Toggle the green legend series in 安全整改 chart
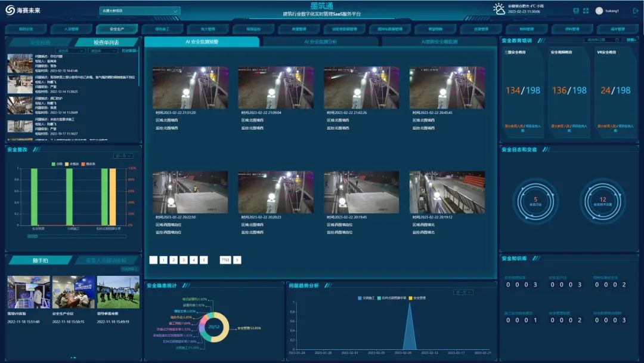The height and width of the screenshot is (363, 644). [x=54, y=164]
